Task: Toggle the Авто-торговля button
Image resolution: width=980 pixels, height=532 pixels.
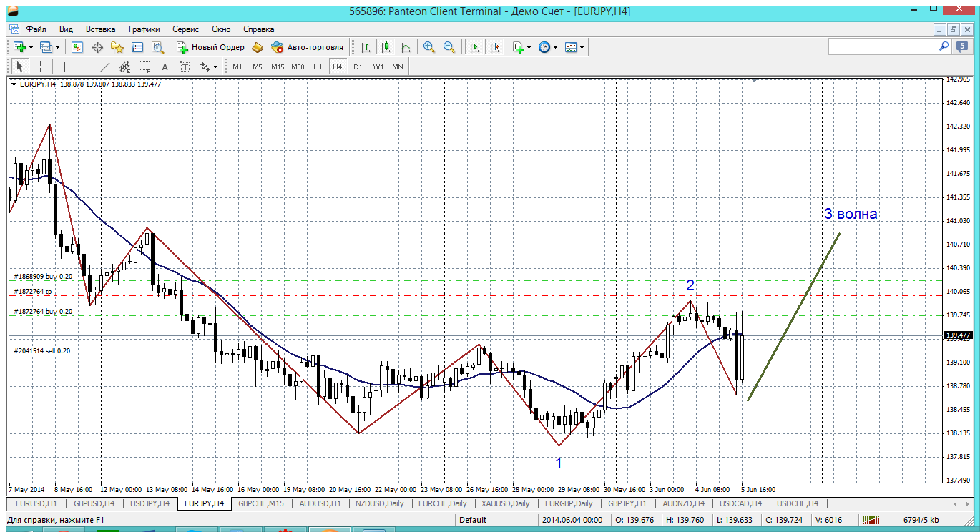Action: click(x=308, y=47)
